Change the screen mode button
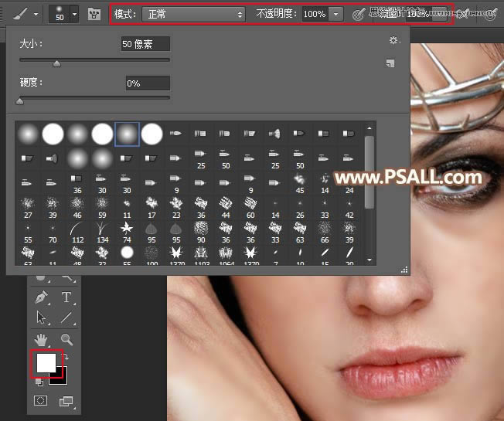The height and width of the screenshot is (421, 504). click(66, 401)
